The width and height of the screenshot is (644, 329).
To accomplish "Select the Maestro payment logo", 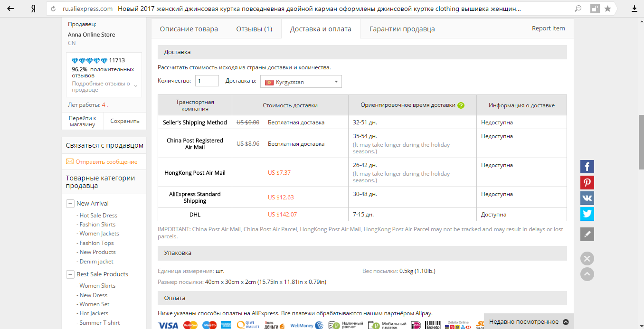I will (209, 325).
